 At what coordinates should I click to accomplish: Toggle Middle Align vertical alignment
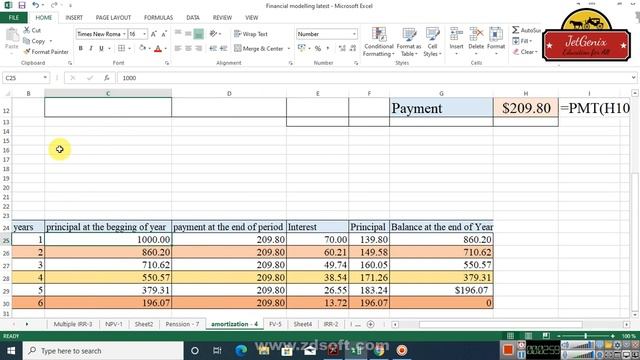pos(188,34)
